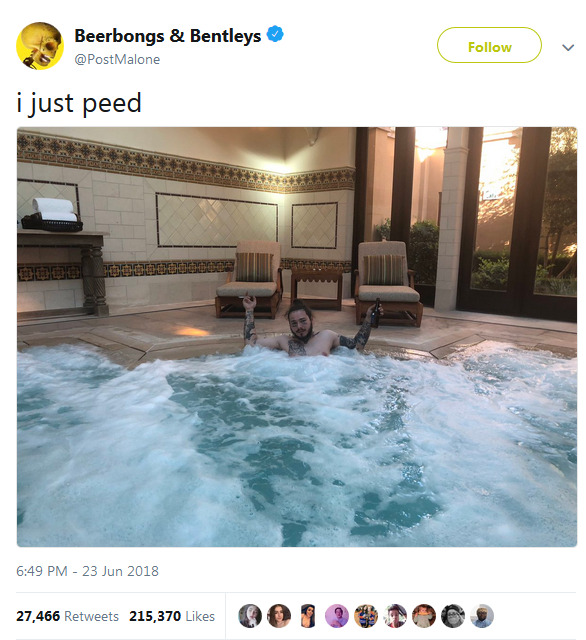Click the blue verified badge
The height and width of the screenshot is (640, 586).
click(275, 34)
